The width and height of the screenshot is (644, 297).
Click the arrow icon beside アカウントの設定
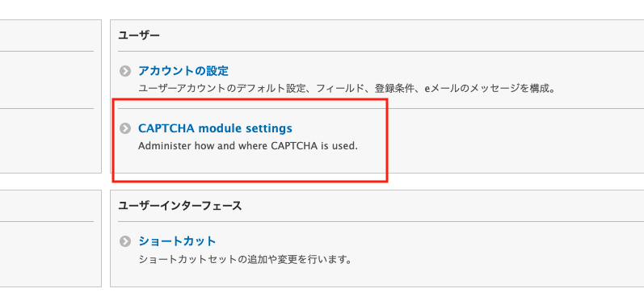click(x=125, y=71)
